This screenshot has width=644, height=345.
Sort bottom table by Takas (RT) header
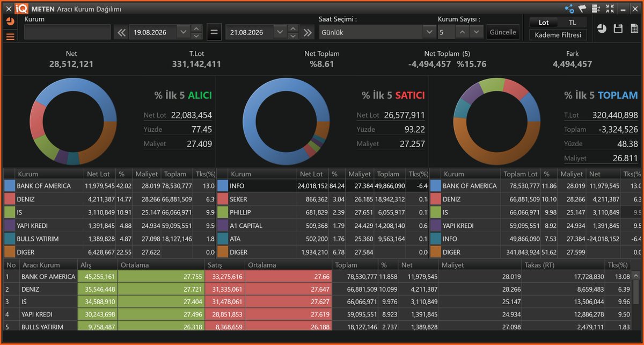pyautogui.click(x=563, y=265)
